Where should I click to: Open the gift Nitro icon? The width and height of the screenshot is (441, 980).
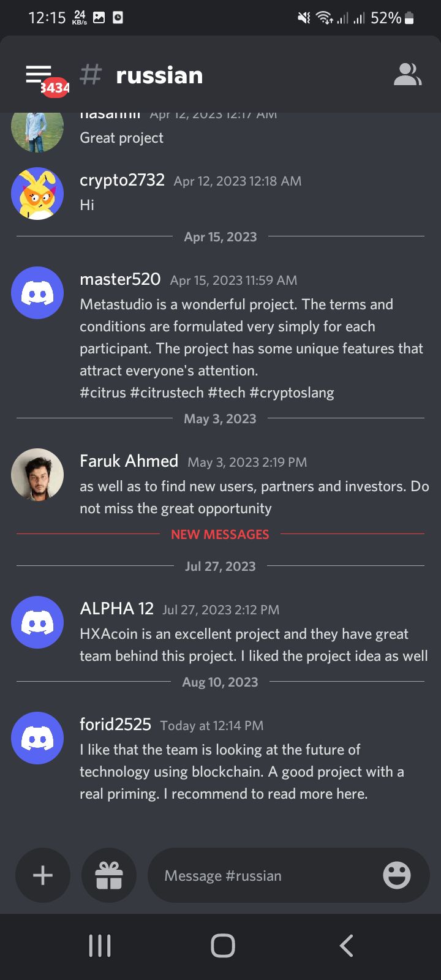(109, 875)
